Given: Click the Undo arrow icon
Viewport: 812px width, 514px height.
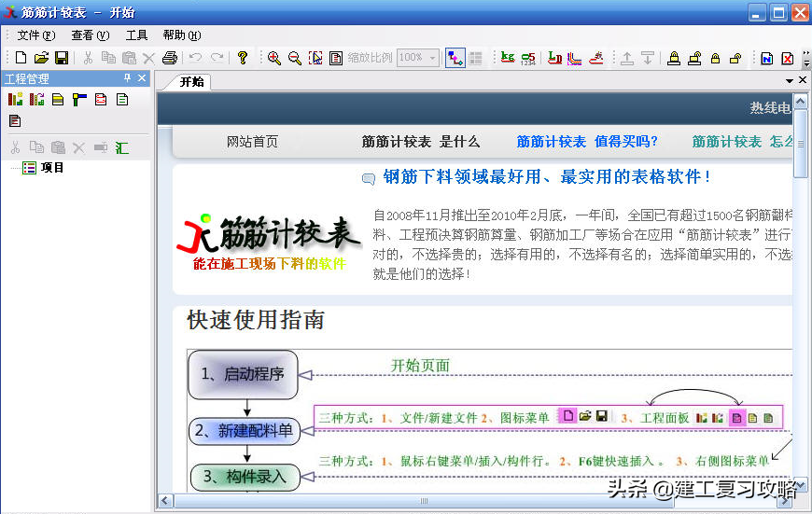Looking at the screenshot, I should coord(195,57).
